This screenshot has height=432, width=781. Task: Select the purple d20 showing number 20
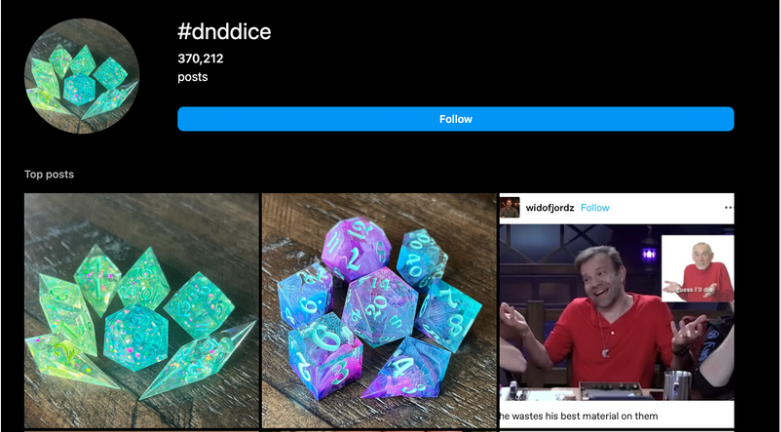(x=381, y=307)
